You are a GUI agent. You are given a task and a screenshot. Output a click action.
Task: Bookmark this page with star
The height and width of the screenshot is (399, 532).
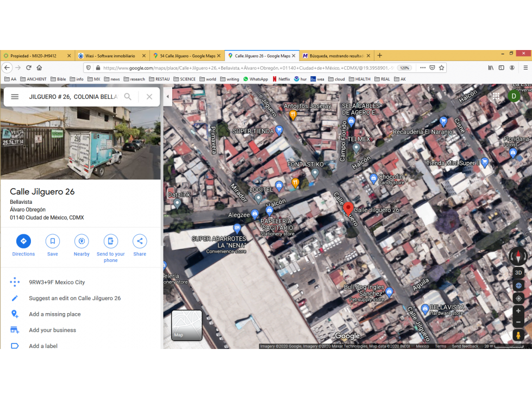click(441, 68)
